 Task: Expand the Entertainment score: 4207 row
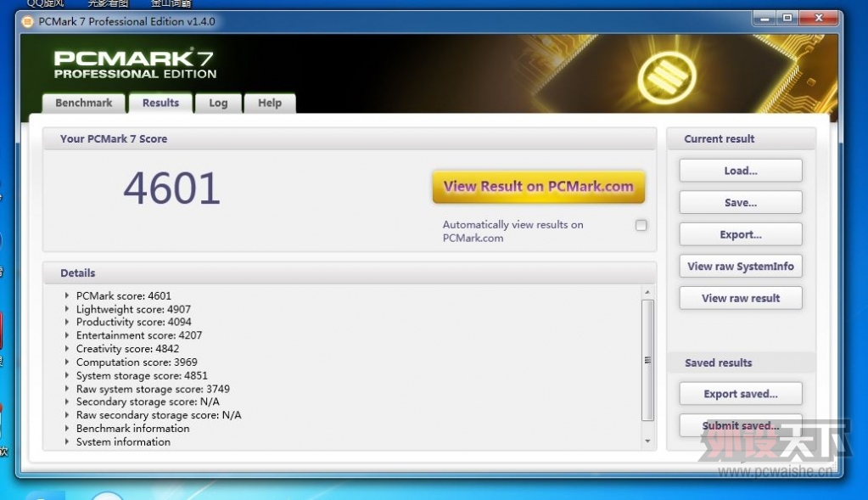[x=67, y=335]
